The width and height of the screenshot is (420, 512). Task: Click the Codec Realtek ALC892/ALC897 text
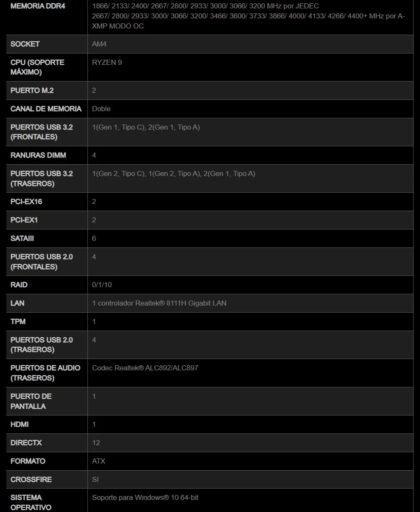(145, 368)
